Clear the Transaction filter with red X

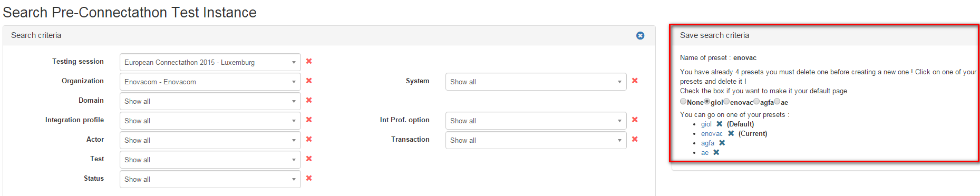coord(635,139)
